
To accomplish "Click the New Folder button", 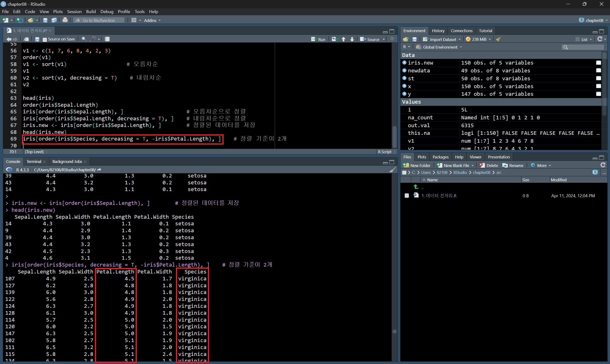I will click(x=417, y=165).
